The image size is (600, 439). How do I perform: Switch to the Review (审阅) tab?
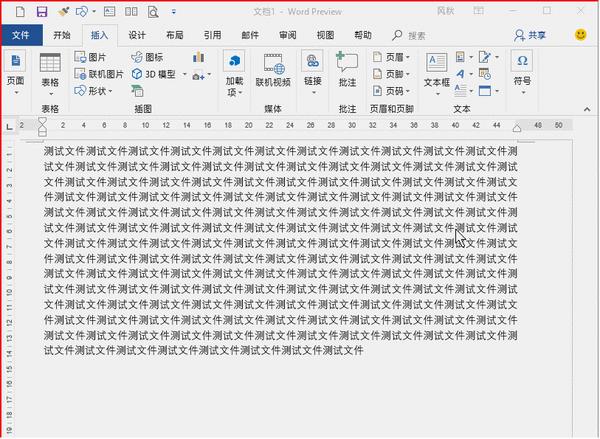pyautogui.click(x=287, y=35)
